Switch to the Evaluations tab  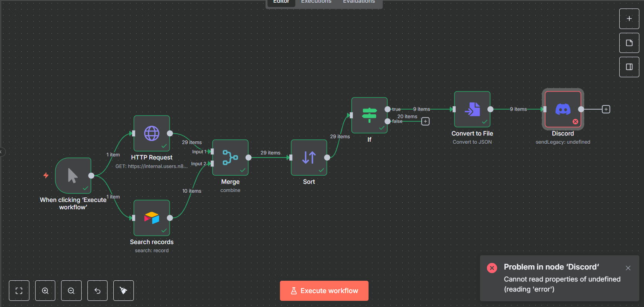tap(359, 2)
